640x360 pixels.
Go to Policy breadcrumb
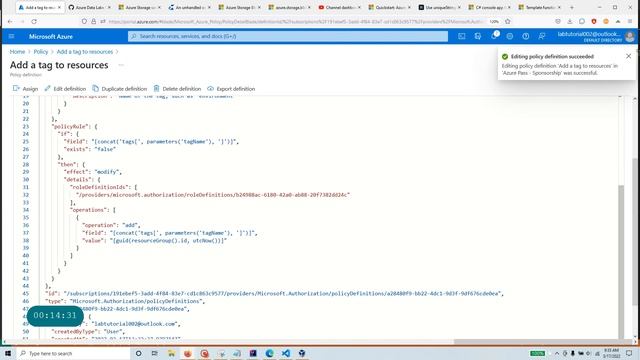tap(40, 52)
